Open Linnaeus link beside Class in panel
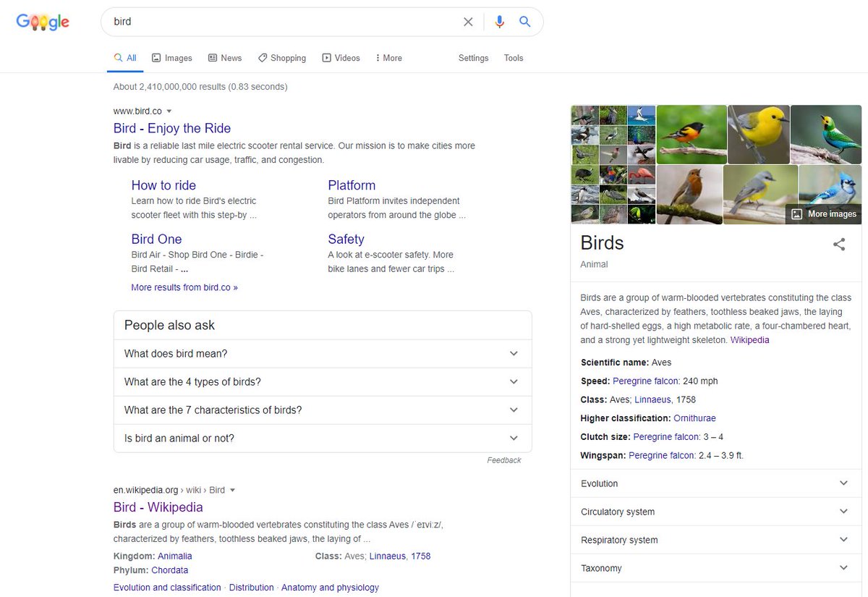The image size is (868, 597). click(x=652, y=399)
